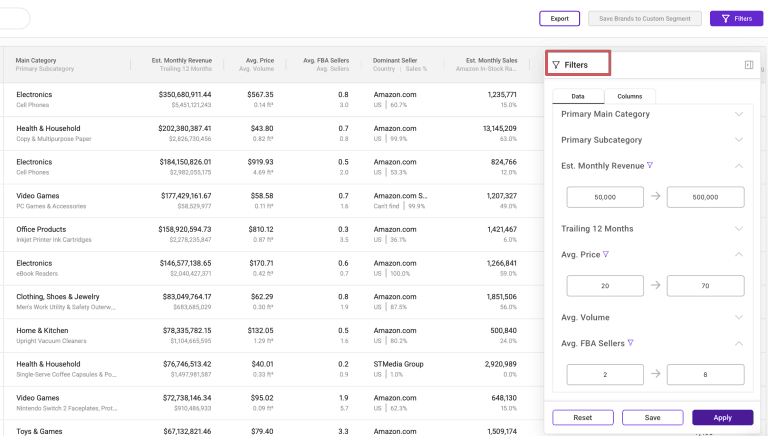The image size is (768, 436).
Task: Collapse the Filters side panel icon
Action: tap(749, 65)
